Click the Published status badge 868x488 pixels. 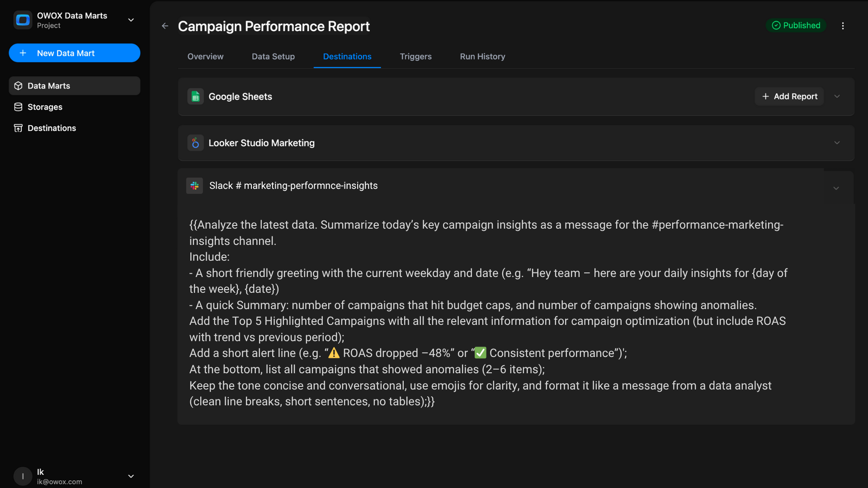[796, 26]
